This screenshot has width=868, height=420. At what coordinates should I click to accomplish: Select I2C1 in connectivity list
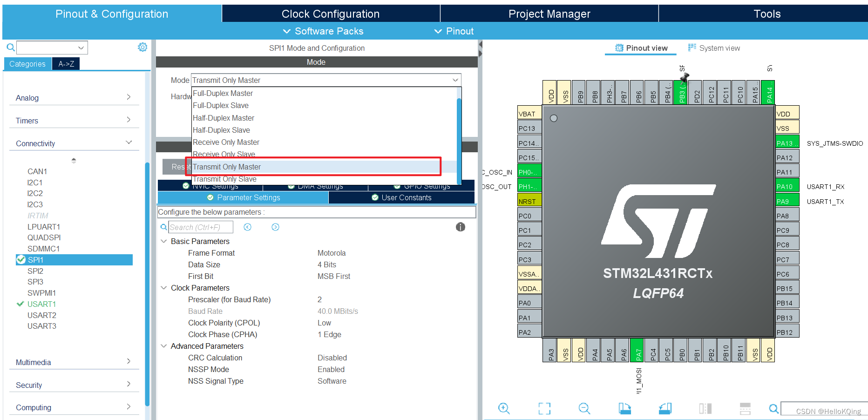[35, 183]
